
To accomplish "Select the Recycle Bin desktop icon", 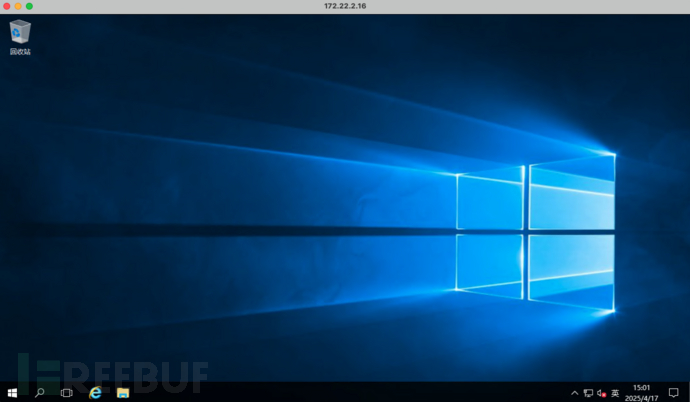I will 20,37.
